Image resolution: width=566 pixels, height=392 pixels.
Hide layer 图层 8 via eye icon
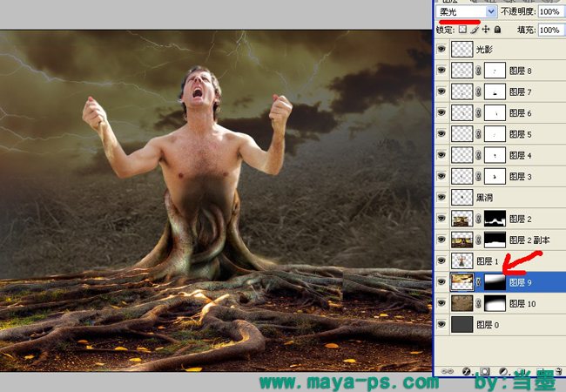coord(441,70)
